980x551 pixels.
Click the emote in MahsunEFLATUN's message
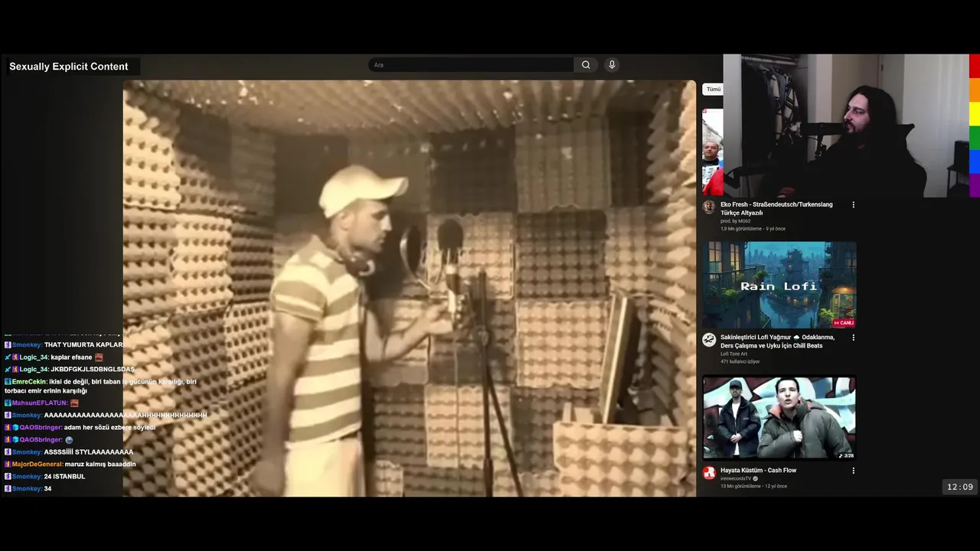(x=74, y=403)
